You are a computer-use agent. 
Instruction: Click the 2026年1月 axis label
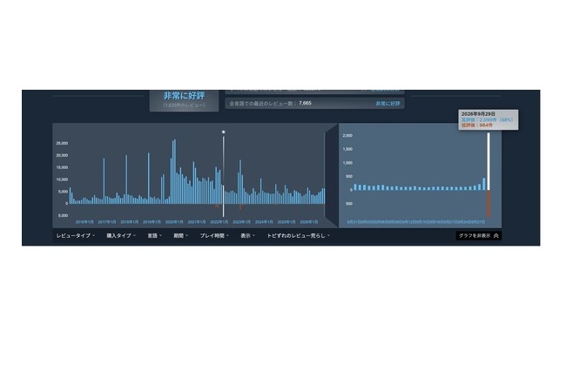coord(309,222)
